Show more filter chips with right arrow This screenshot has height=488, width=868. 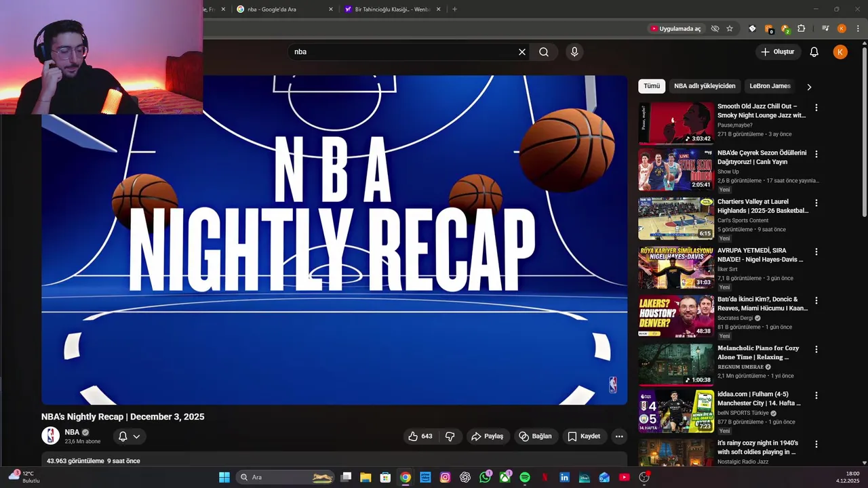pos(809,87)
